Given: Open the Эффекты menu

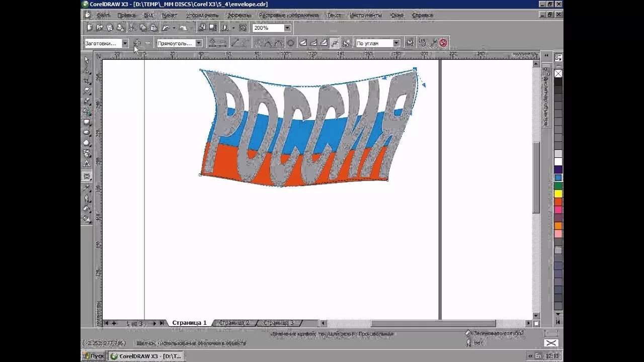Looking at the screenshot, I should (239, 16).
